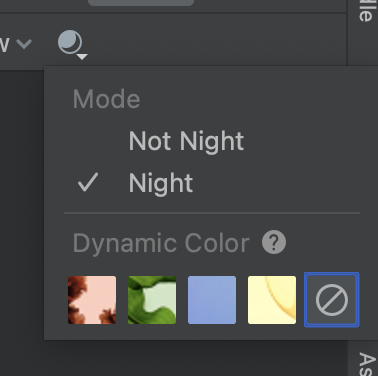The width and height of the screenshot is (378, 376).
Task: Click the Mode section header
Action: coord(106,99)
